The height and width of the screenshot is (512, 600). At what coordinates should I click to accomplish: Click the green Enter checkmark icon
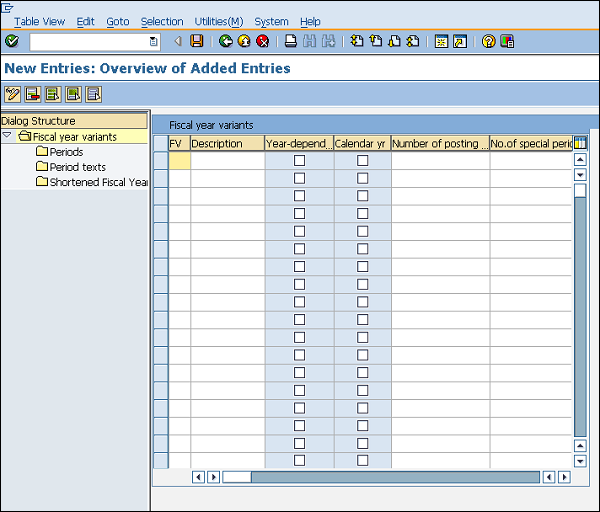click(x=12, y=41)
